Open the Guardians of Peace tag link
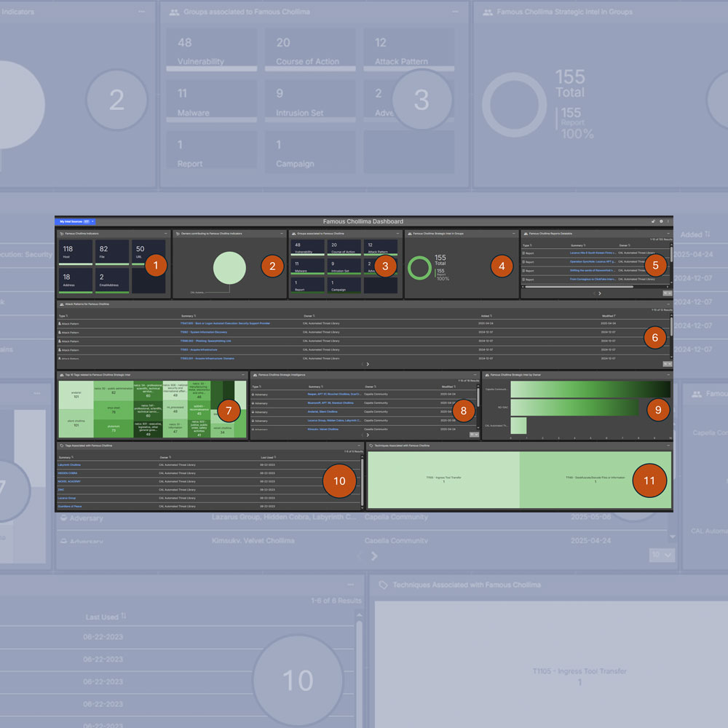Screen dimensions: 728x728 point(69,507)
